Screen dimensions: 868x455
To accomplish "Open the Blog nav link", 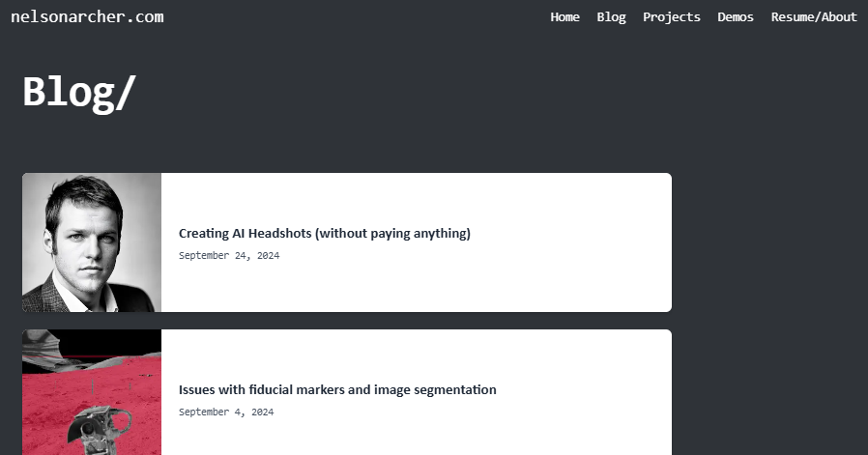I will pos(611,16).
